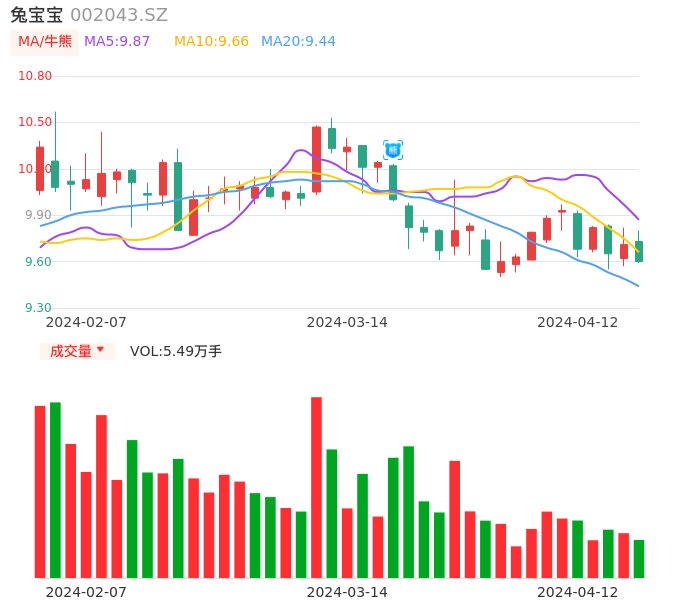The height and width of the screenshot is (606, 686).
Task: Select the 2024-04-12 date on price chart
Action: 578,322
